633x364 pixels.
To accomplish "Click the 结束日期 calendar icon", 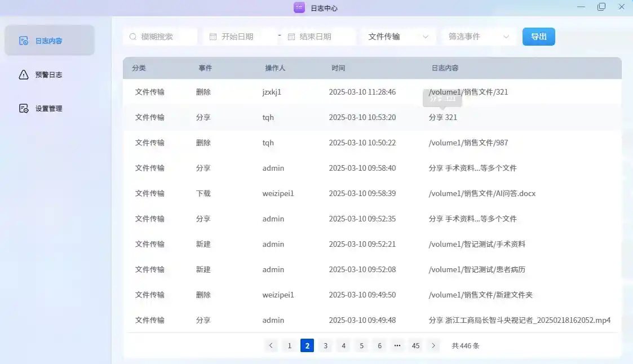I will click(x=291, y=37).
